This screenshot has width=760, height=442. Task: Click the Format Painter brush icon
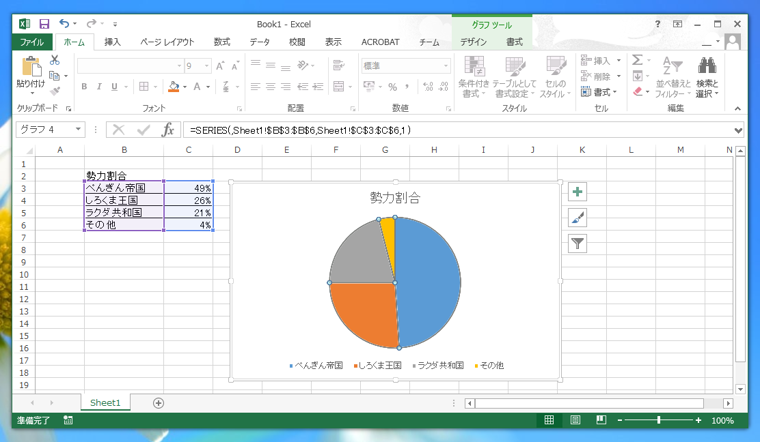pos(55,91)
